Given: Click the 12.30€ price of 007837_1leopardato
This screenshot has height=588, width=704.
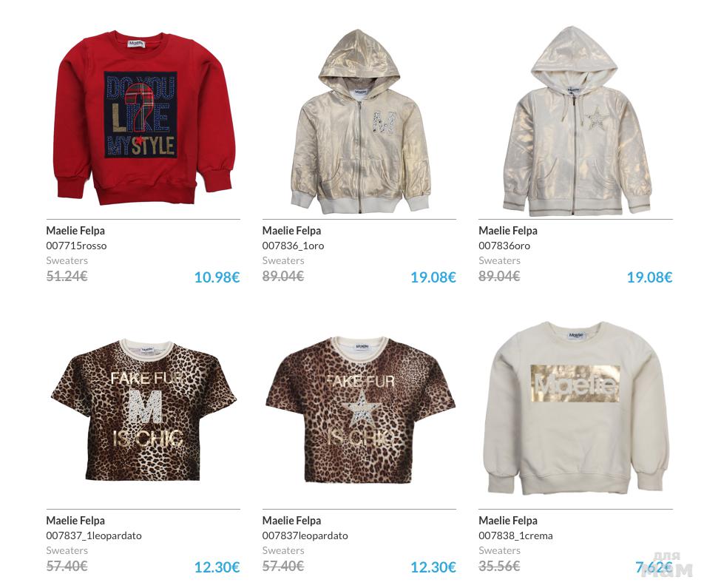Looking at the screenshot, I should click(x=217, y=567).
